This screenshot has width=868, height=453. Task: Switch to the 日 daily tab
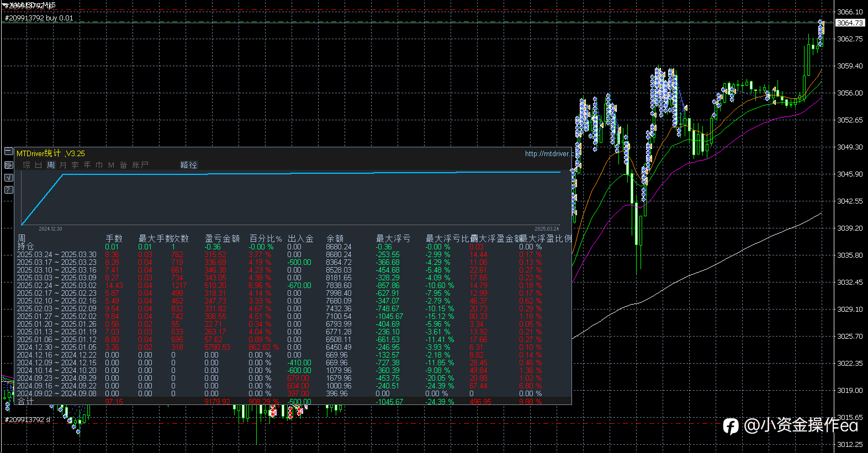(39, 165)
